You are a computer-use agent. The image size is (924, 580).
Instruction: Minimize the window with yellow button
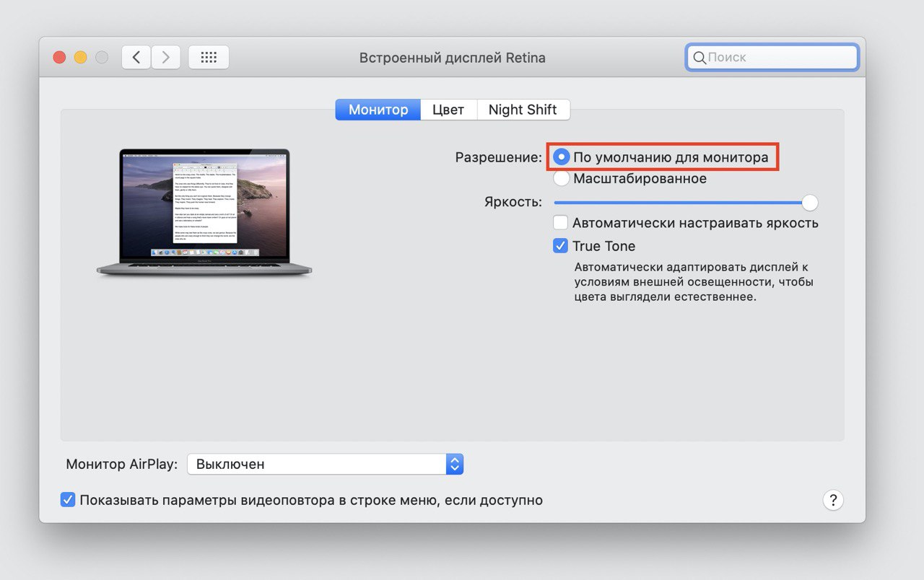[81, 57]
